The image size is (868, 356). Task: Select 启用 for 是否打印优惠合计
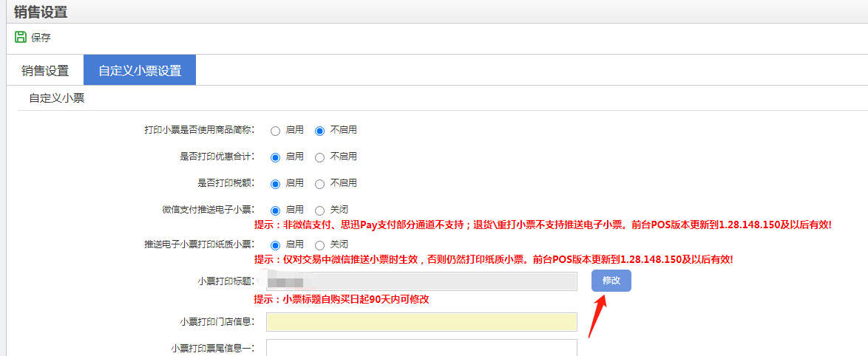coord(276,157)
